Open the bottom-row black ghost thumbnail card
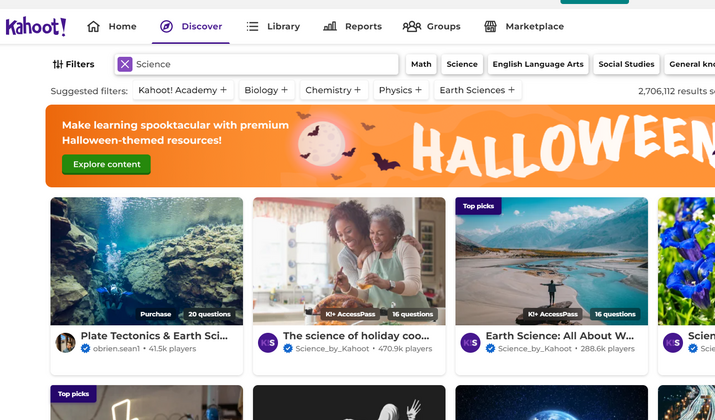The width and height of the screenshot is (715, 420). coord(349,403)
